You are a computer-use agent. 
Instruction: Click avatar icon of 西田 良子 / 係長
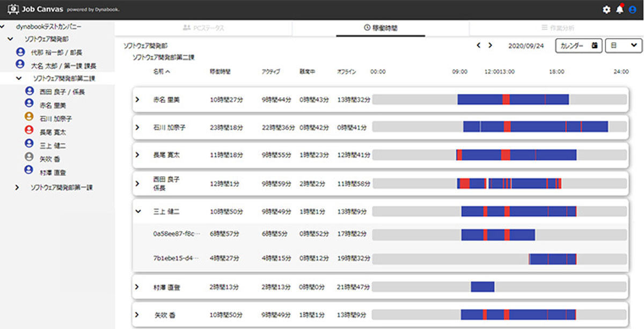tap(30, 91)
